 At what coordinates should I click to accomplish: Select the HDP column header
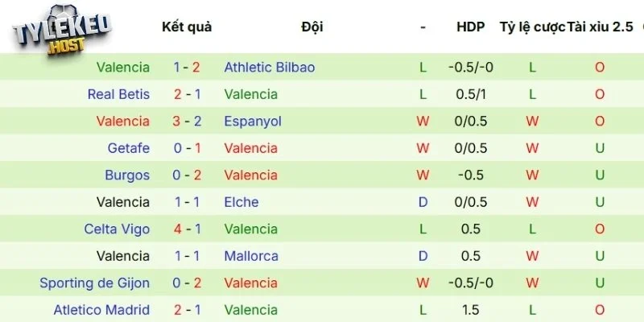coord(471,27)
